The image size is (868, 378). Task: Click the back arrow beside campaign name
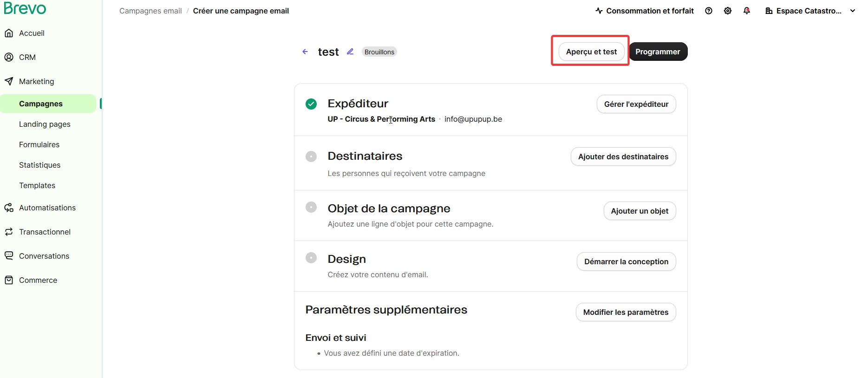[x=305, y=52]
